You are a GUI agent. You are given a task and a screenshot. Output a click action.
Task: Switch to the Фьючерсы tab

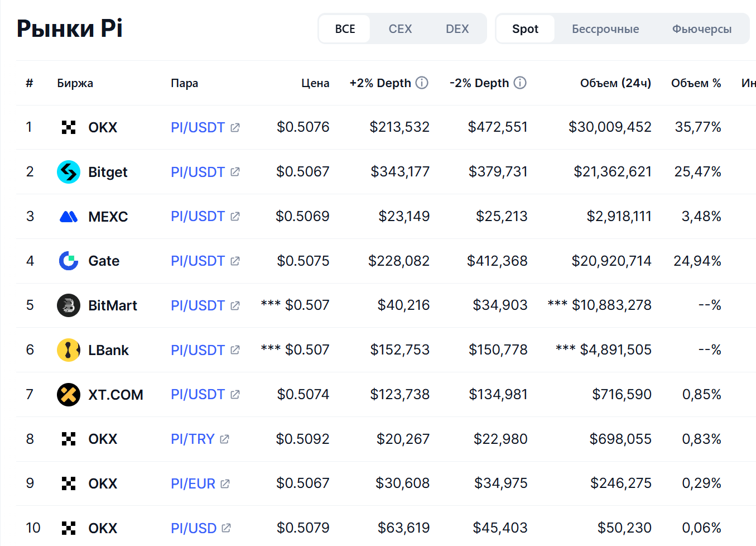(x=701, y=29)
